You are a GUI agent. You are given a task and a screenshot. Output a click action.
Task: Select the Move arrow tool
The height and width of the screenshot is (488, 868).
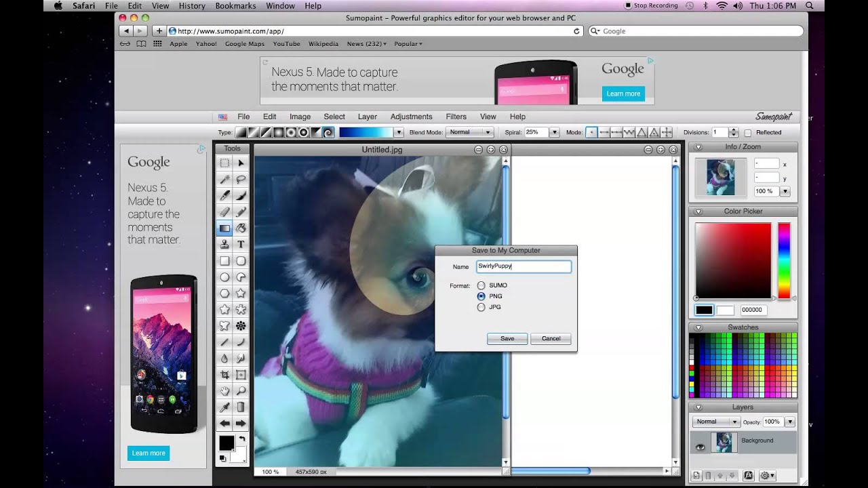(x=241, y=163)
